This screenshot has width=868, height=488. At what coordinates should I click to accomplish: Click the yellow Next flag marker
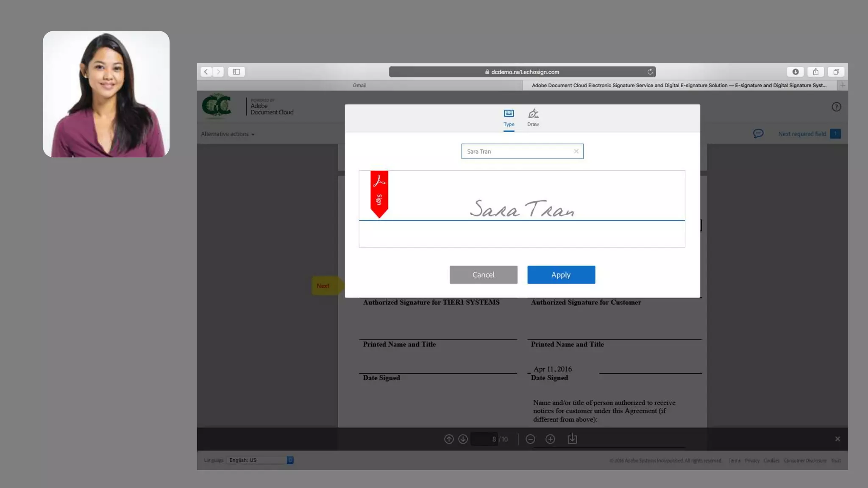click(x=324, y=286)
